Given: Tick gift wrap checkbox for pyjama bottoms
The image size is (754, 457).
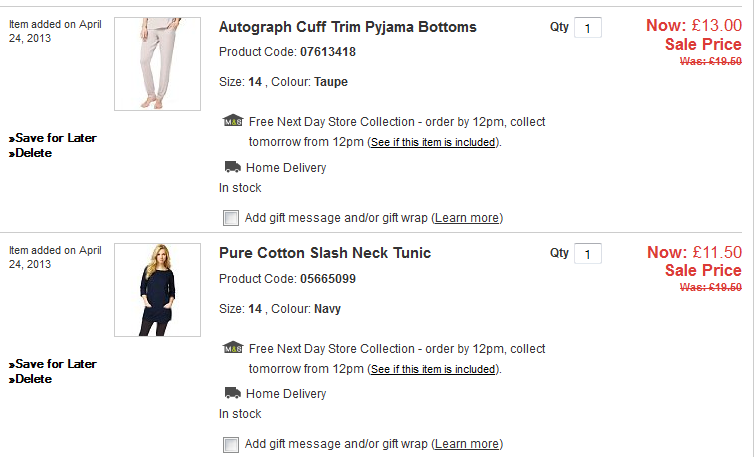Looking at the screenshot, I should tap(231, 218).
